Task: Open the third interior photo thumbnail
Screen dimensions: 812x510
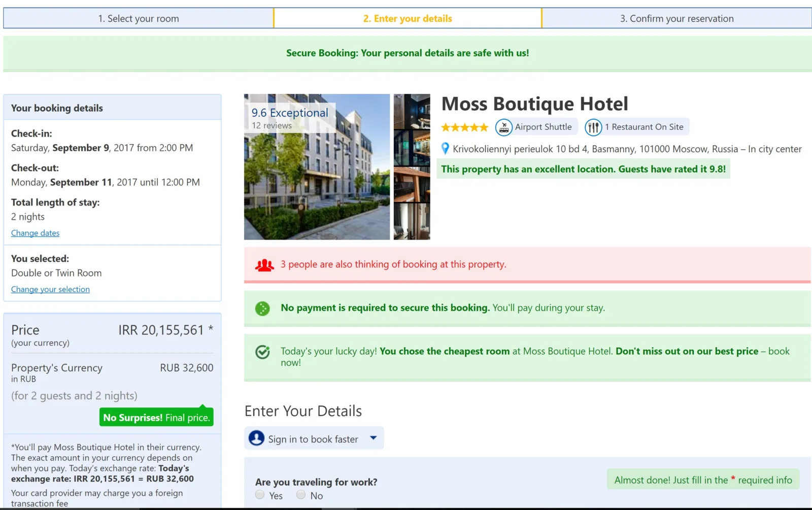Action: (x=412, y=185)
